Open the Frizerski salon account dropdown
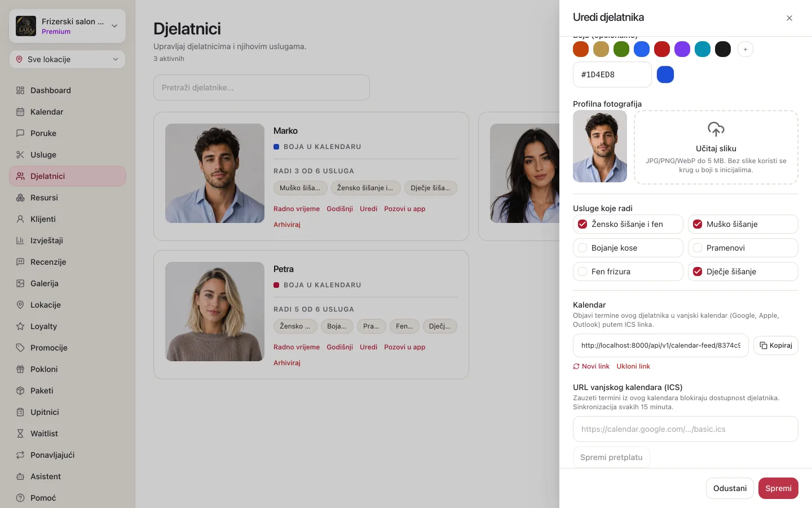Image resolution: width=812 pixels, height=508 pixels. (67, 26)
